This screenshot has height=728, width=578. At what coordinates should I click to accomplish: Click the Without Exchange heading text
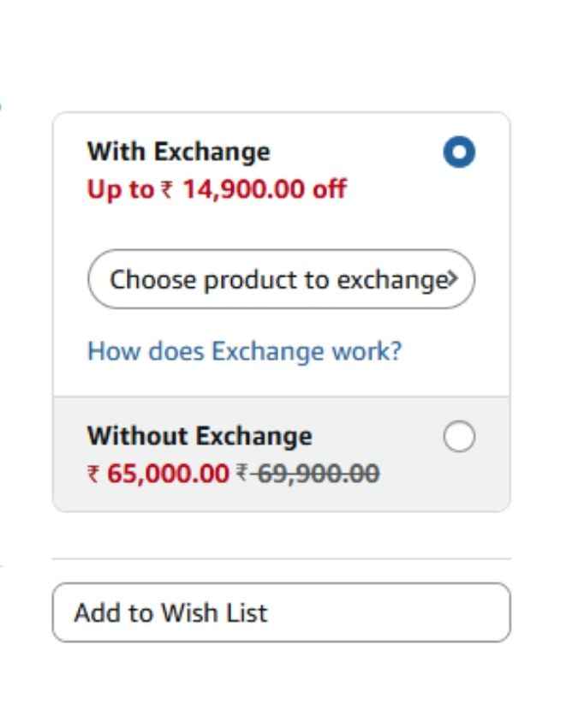pyautogui.click(x=200, y=436)
